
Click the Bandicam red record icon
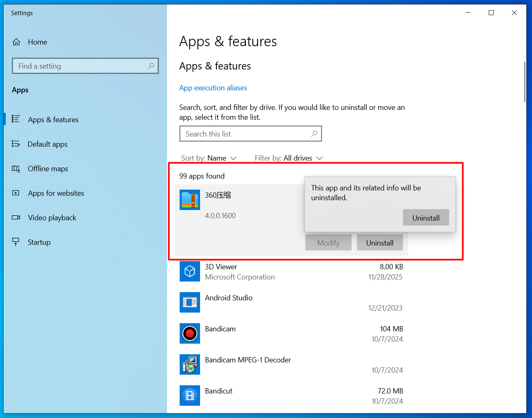click(x=190, y=333)
